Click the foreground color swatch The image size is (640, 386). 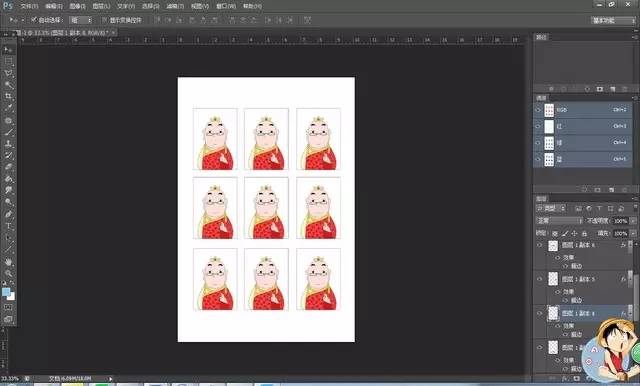click(6, 292)
